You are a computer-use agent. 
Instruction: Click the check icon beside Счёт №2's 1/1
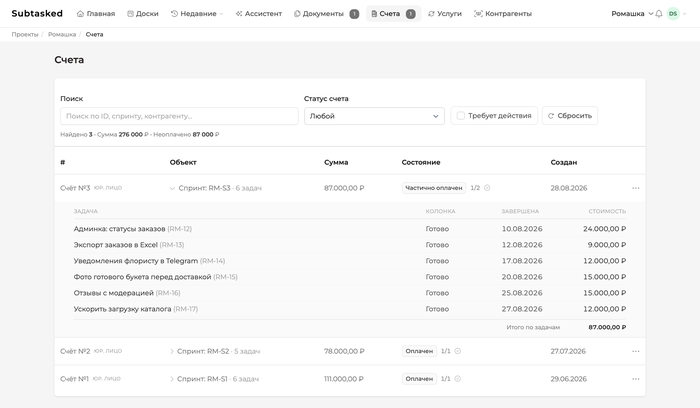click(458, 351)
